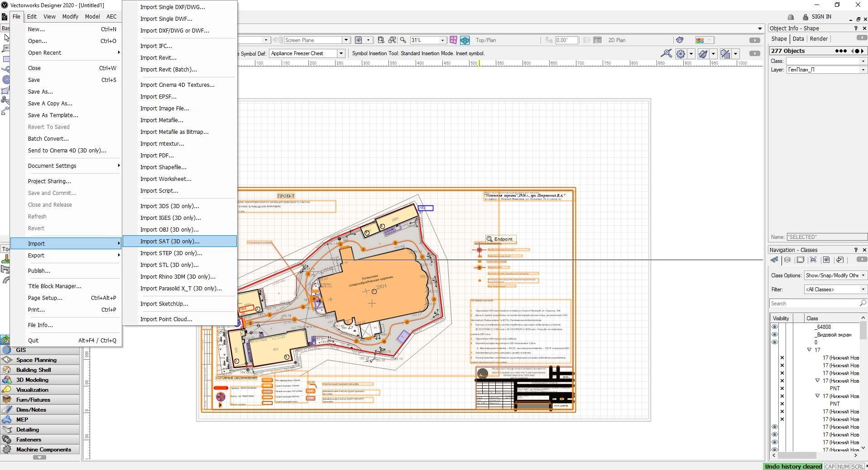Image resolution: width=868 pixels, height=470 pixels.
Task: Open the zoom percentage 31% dropdown
Action: pyautogui.click(x=442, y=40)
